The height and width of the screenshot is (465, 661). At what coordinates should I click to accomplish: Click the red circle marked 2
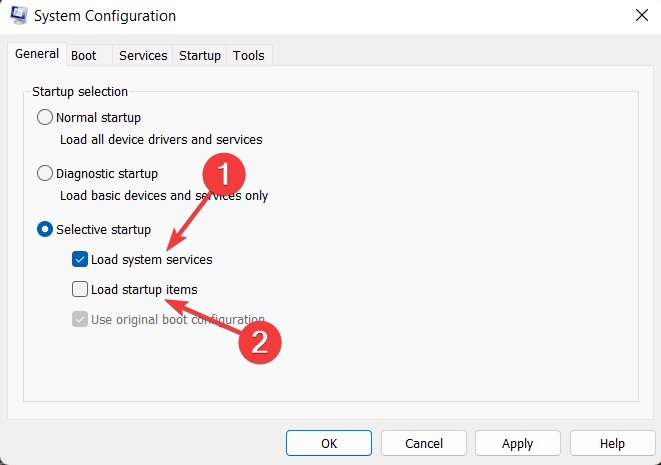[x=259, y=341]
